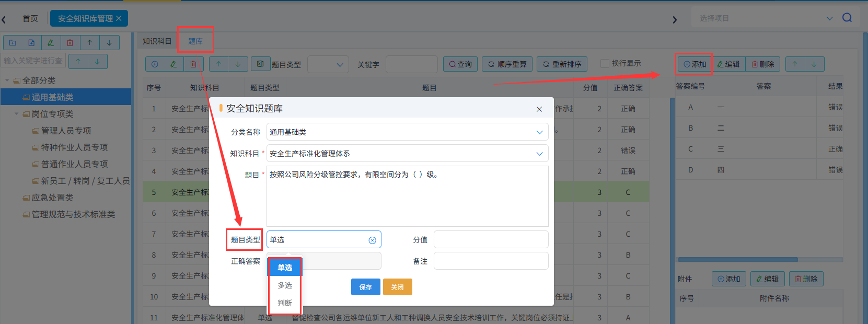The width and height of the screenshot is (868, 324).
Task: Select 特种作业人员专项 in the tree
Action: click(74, 147)
